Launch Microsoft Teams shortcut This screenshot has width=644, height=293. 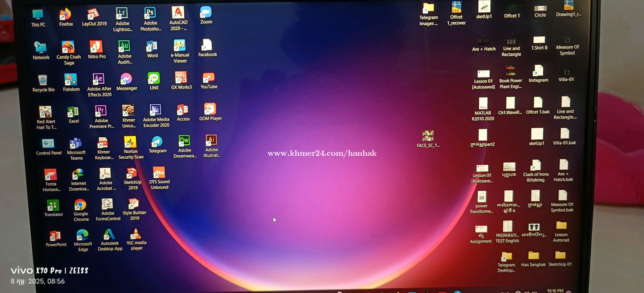[x=76, y=149]
